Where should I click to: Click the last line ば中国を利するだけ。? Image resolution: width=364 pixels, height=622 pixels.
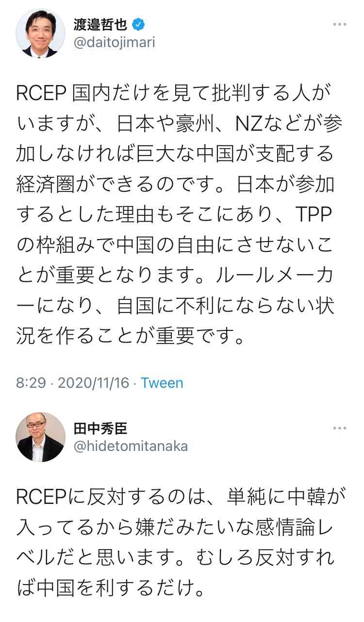click(110, 589)
